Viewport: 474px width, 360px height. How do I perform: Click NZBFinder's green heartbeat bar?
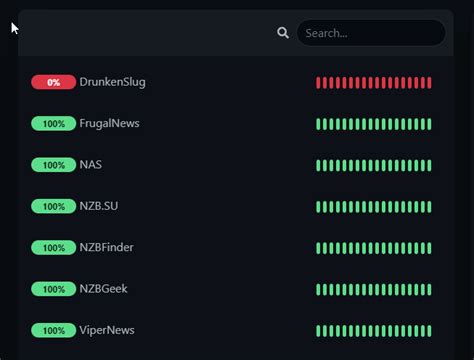pos(374,248)
